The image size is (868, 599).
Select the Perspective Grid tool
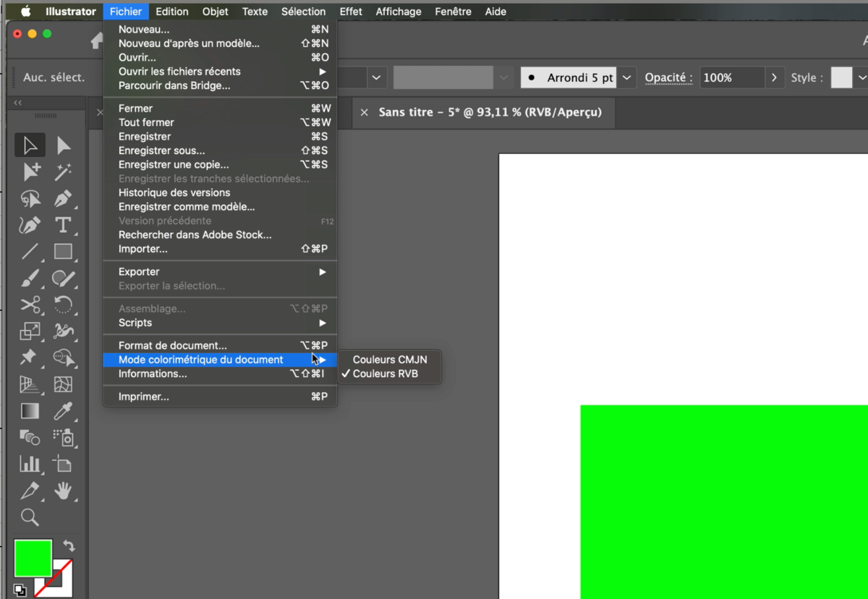point(30,384)
